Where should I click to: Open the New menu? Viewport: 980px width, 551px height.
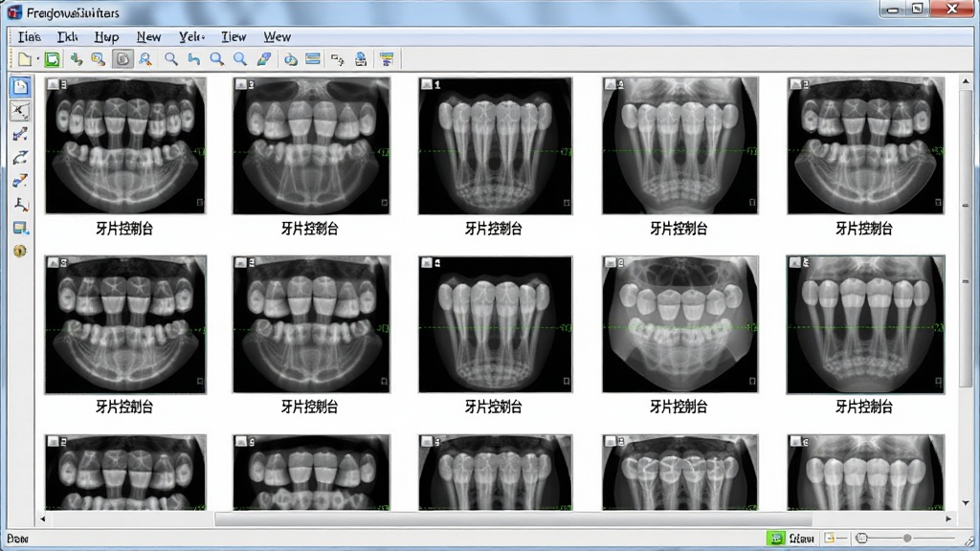[148, 37]
